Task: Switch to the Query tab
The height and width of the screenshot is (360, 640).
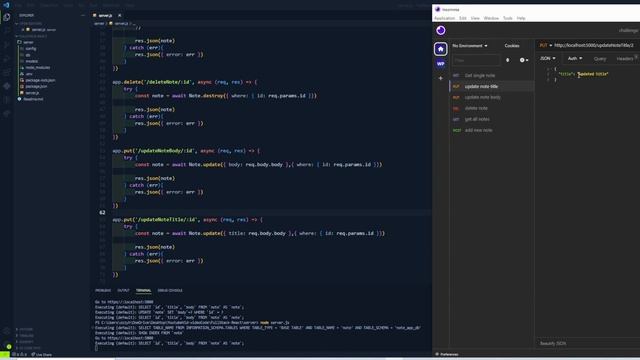Action: click(x=600, y=59)
